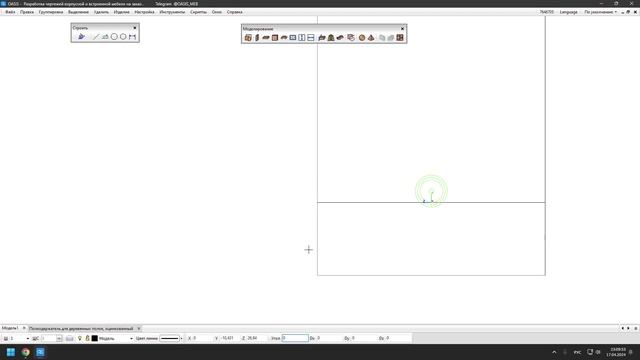Select the polyline shape tool in Строить toolbar

tap(105, 37)
